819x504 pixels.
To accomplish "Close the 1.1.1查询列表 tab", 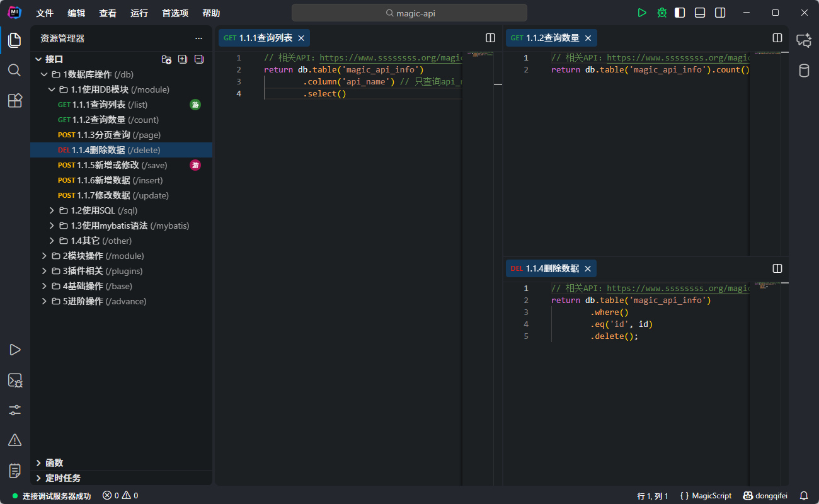I will [301, 38].
